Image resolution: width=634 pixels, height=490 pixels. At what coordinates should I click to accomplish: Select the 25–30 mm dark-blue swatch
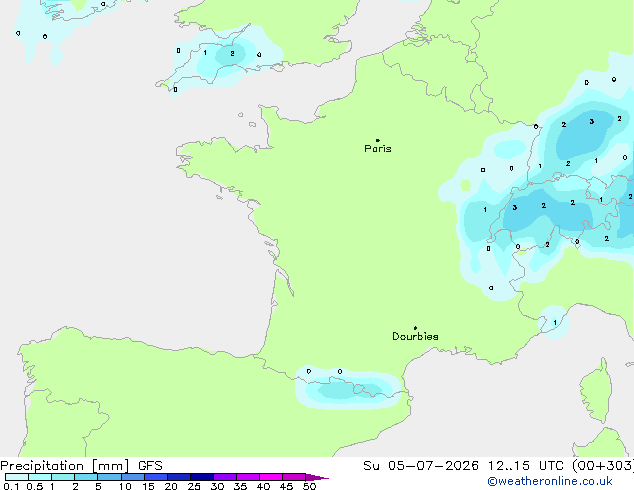tap(202, 477)
